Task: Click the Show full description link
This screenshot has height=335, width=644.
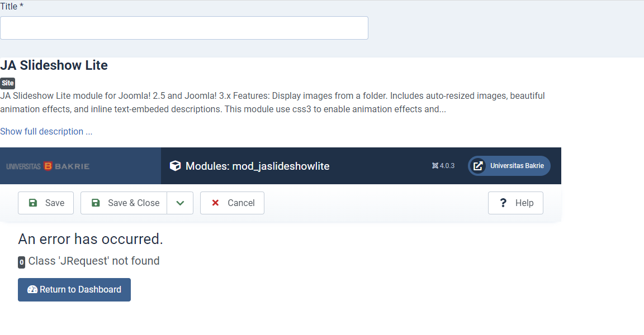Action: click(46, 132)
